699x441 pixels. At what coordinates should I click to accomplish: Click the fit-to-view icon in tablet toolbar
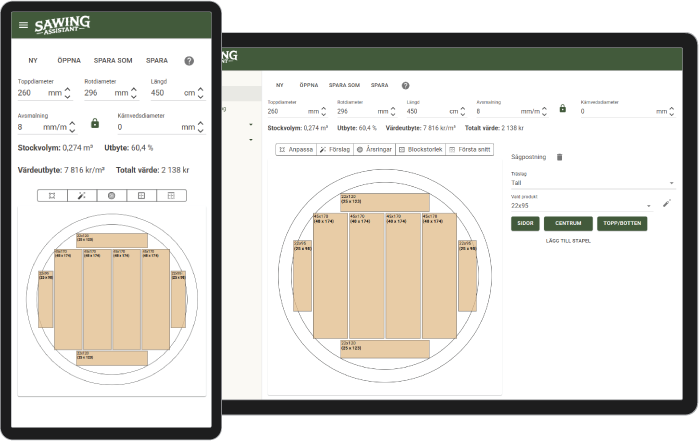click(51, 196)
